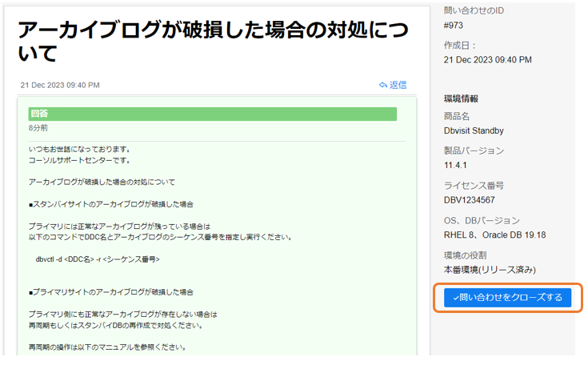Click the reply arrow icon beside 返信
The image size is (588, 365).
(383, 85)
